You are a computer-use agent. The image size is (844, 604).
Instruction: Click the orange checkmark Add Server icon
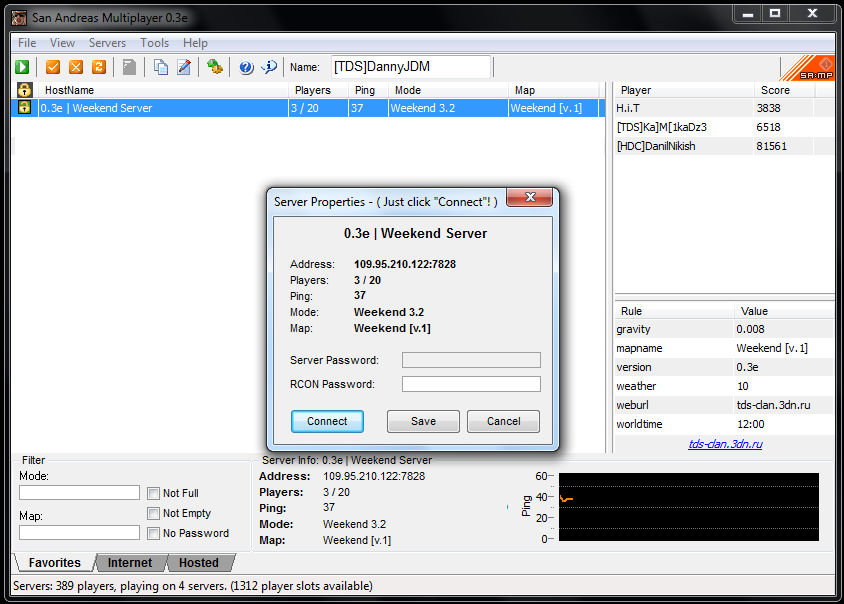pos(53,67)
